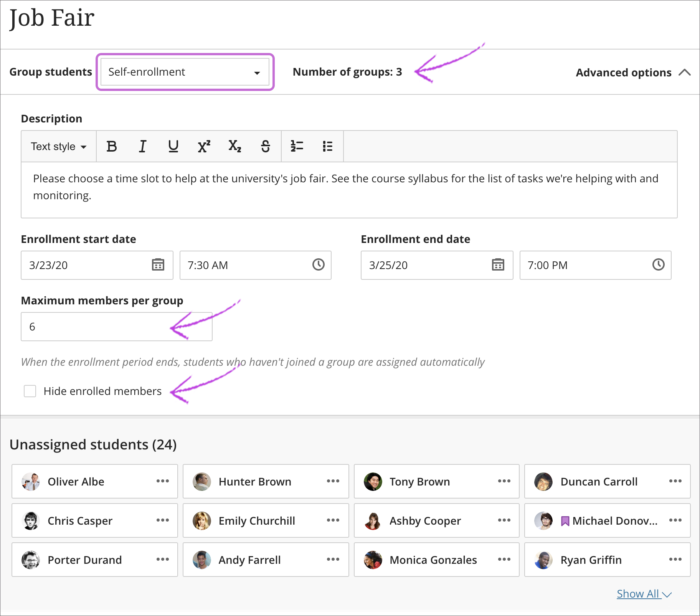Insert a numbered list
This screenshot has width=700, height=616.
pos(297,146)
